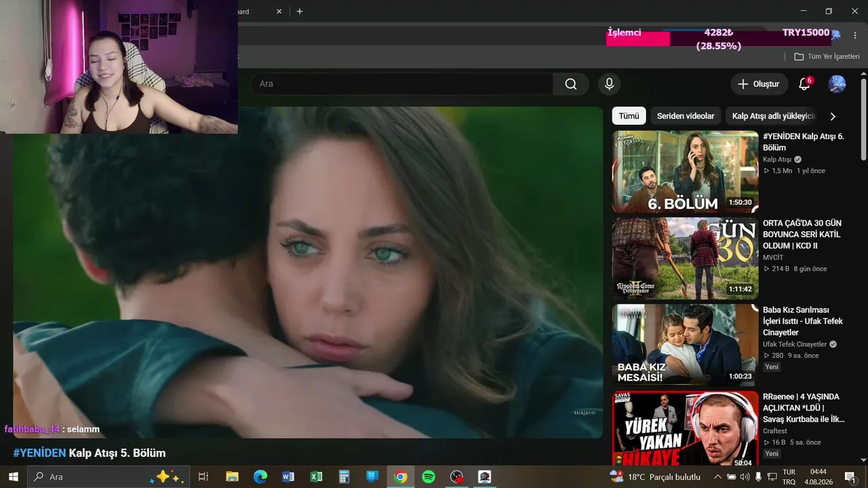Screen dimensions: 868x488
Task: Go to Ufak Tefek Cinayetler channel
Action: 795,344
